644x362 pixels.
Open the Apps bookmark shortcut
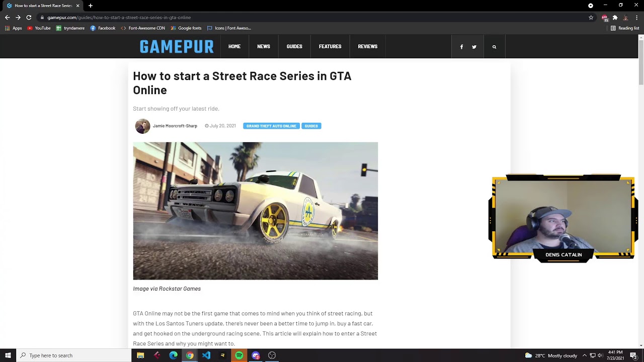pos(14,28)
